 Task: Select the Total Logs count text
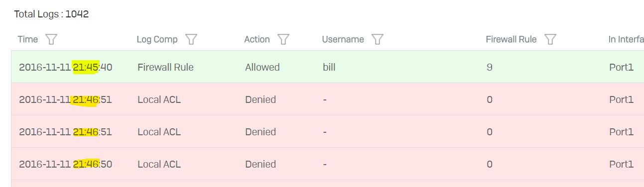[x=51, y=14]
